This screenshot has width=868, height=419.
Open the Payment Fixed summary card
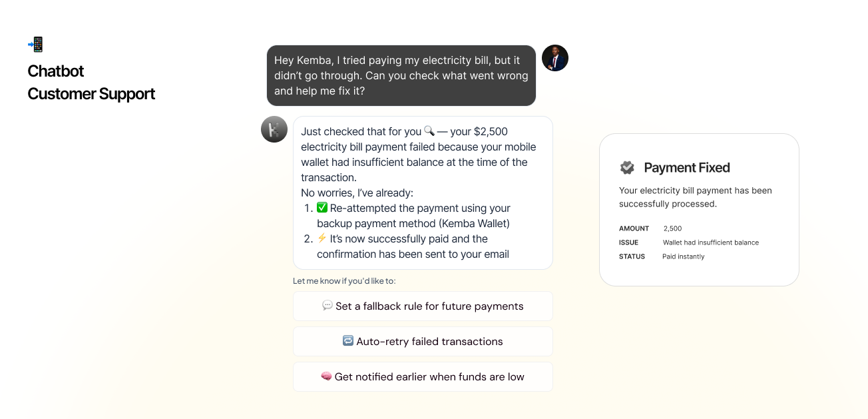tap(699, 210)
